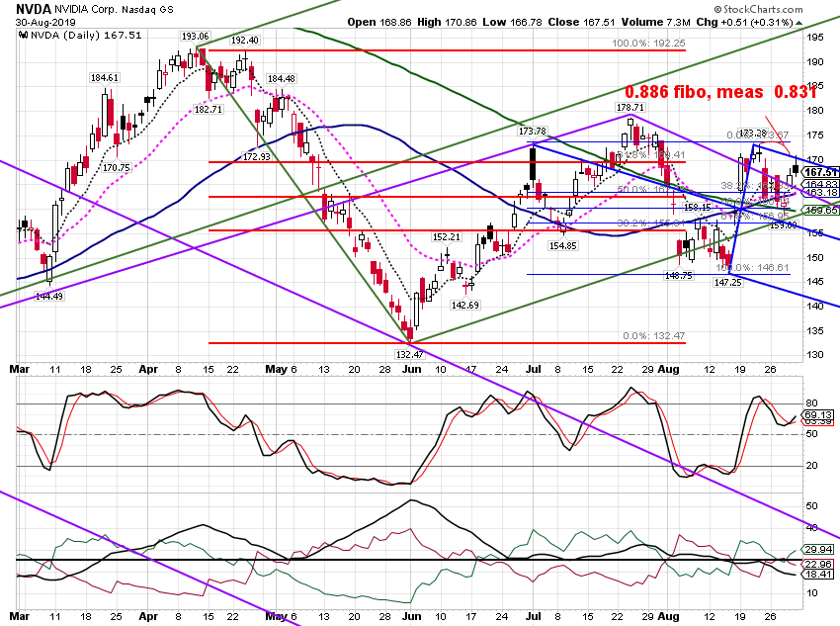Click the 69.13 stochastic value tag
Screen dimensions: 840x626
pos(818,414)
